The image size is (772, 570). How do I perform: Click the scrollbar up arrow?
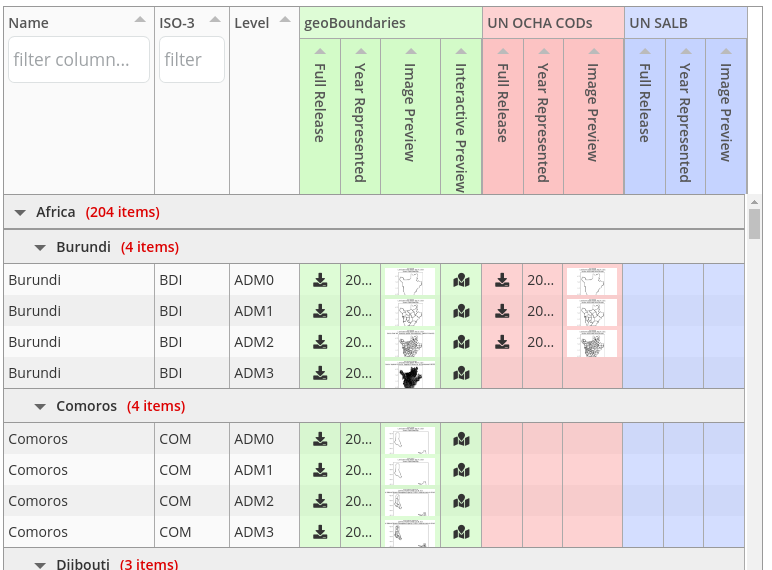click(x=754, y=202)
